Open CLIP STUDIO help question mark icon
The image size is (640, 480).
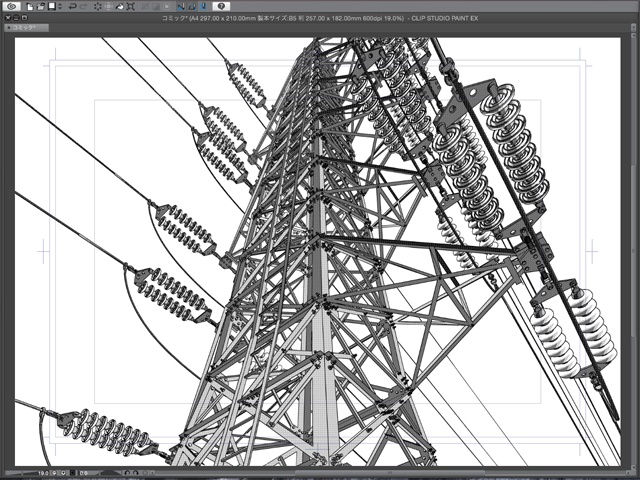click(221, 6)
